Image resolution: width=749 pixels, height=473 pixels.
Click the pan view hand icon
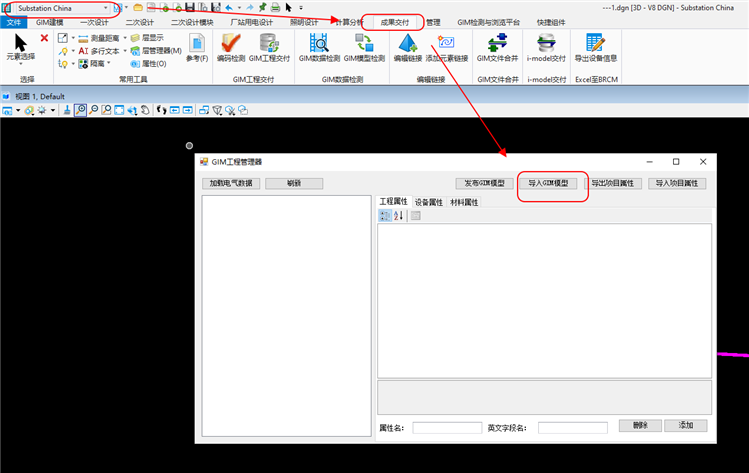(145, 110)
